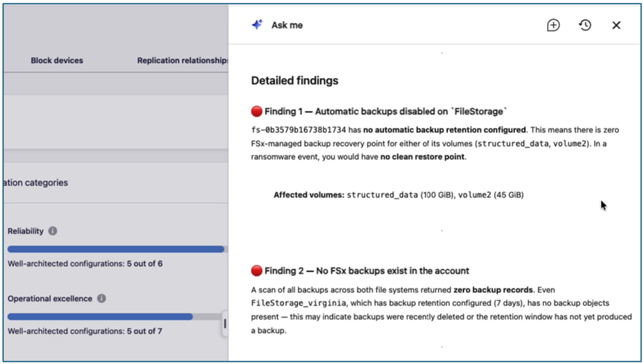Close the Ask me panel
Screen dimensions: 643x364
616,25
